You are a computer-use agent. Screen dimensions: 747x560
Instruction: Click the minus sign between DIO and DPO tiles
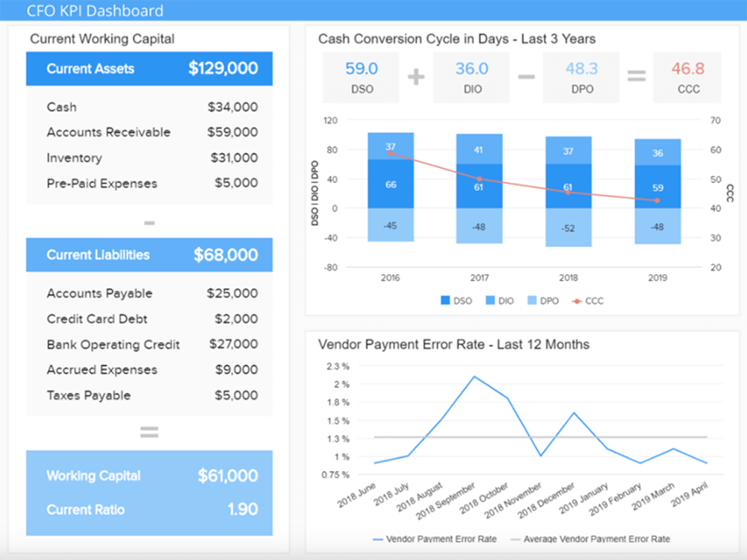(x=526, y=76)
